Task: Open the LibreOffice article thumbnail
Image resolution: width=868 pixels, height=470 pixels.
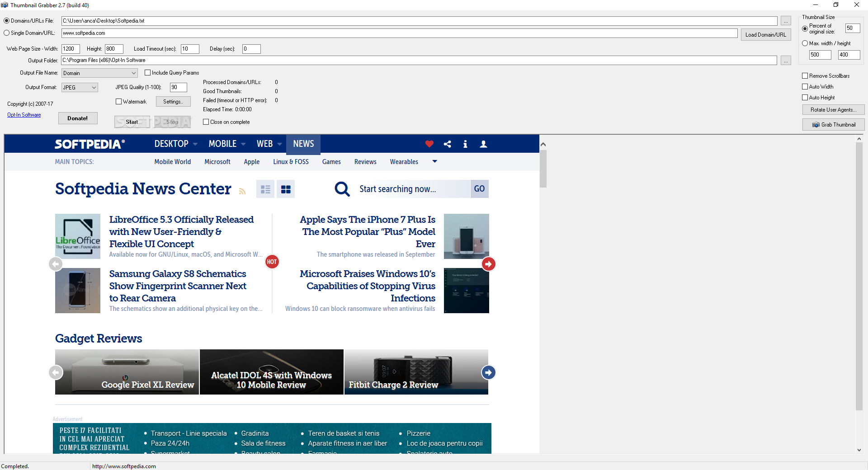Action: point(78,236)
